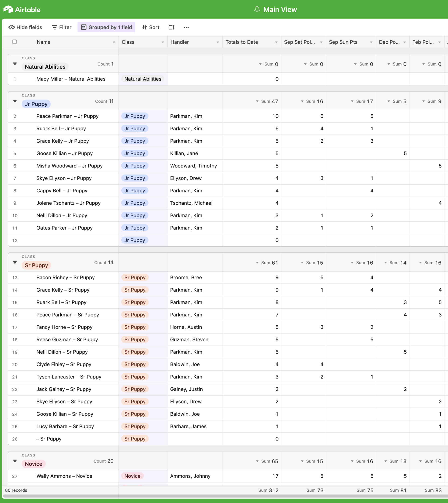Click the 80 records count in footer
The width and height of the screenshot is (448, 503).
click(x=16, y=490)
